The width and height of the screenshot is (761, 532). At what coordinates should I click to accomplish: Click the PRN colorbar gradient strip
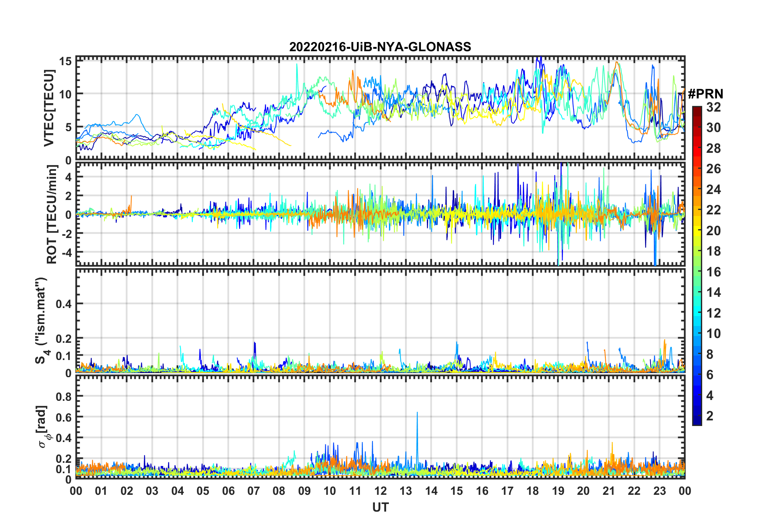tap(697, 266)
